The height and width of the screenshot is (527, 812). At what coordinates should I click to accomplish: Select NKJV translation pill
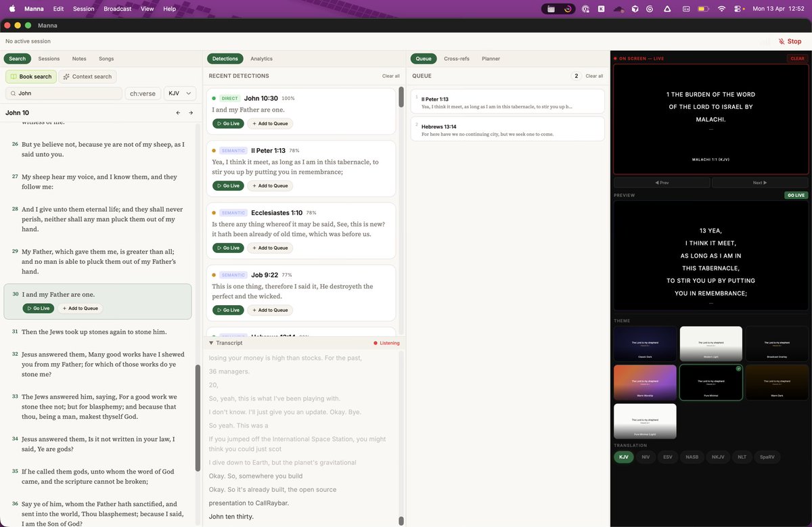[718, 457]
